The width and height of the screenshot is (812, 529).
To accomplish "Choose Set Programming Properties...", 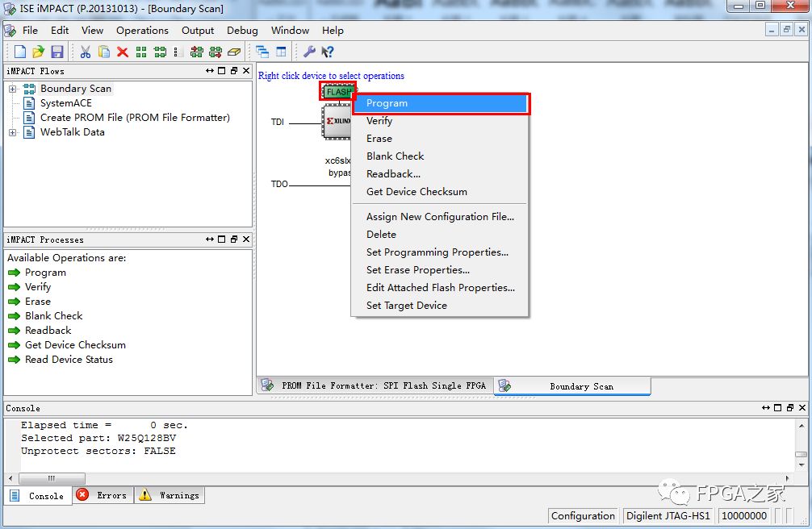I will click(440, 252).
